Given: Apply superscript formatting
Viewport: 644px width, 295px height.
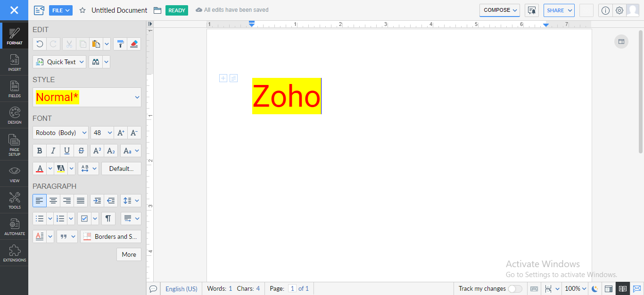Looking at the screenshot, I should (97, 150).
